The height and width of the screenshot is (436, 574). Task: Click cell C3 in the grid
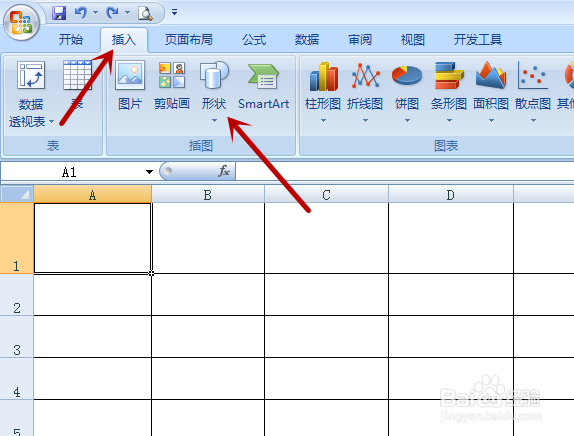point(327,337)
